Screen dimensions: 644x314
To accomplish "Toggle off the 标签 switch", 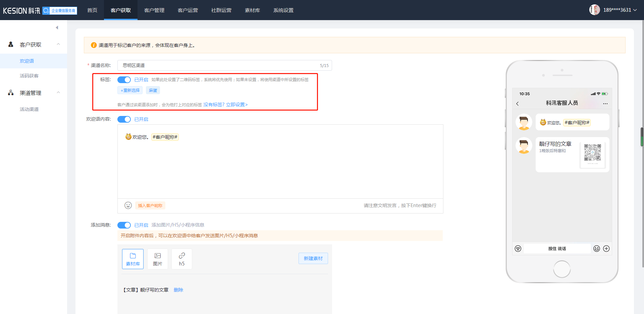I will click(124, 80).
